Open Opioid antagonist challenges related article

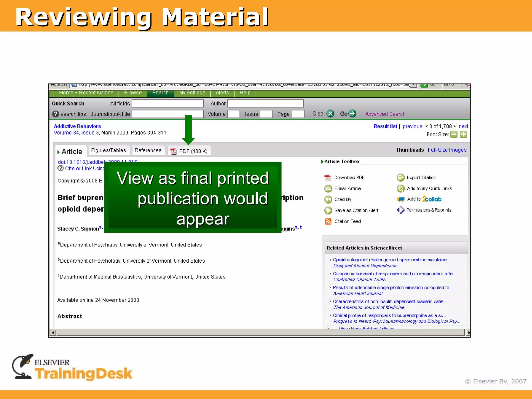tap(391, 260)
